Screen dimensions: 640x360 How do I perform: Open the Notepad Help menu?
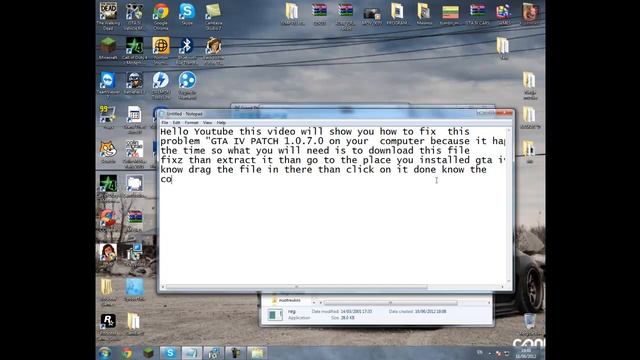click(221, 122)
